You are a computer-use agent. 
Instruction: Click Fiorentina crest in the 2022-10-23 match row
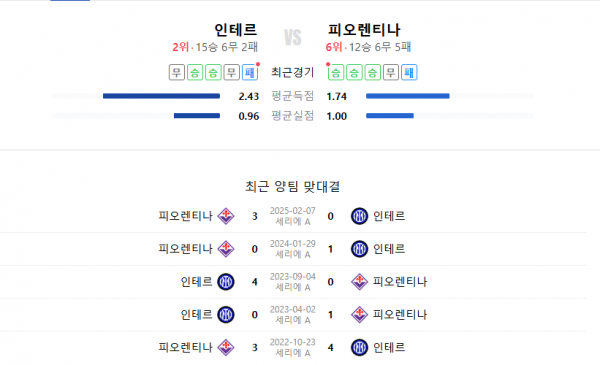(x=226, y=347)
